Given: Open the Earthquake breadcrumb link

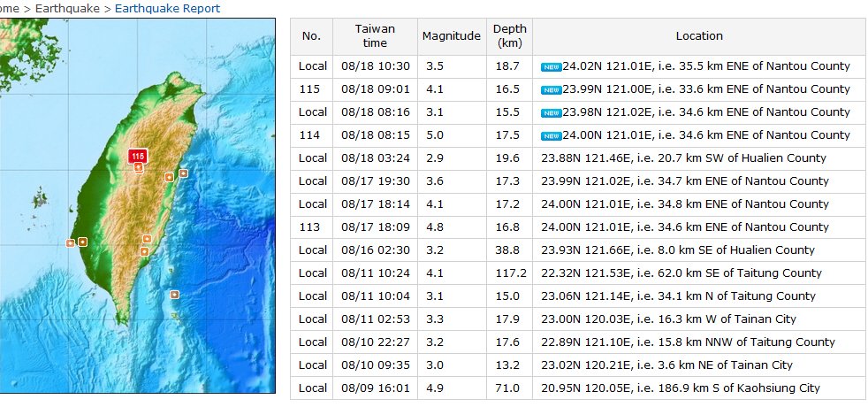Looking at the screenshot, I should 67,8.
